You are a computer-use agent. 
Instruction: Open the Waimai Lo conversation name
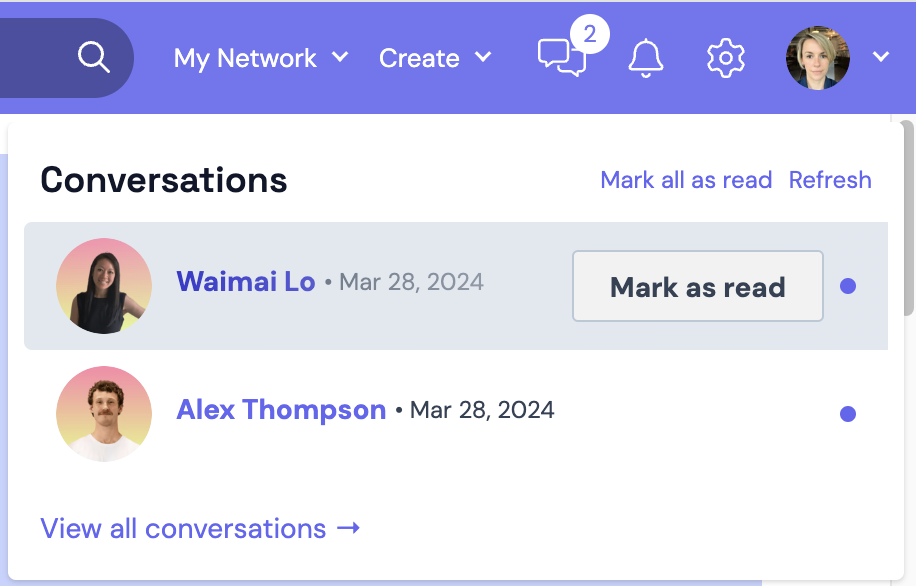coord(246,282)
